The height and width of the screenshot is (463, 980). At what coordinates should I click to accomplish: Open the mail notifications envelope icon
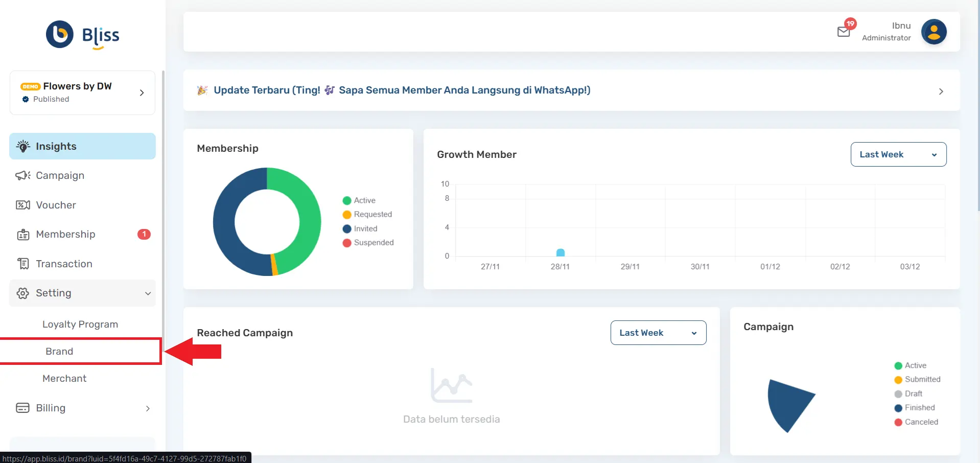[x=844, y=32]
